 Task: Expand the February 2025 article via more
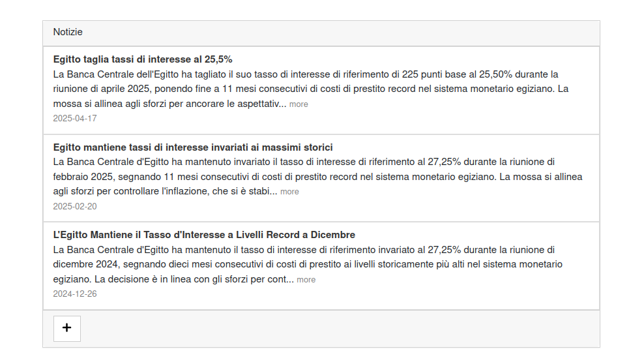coord(289,192)
